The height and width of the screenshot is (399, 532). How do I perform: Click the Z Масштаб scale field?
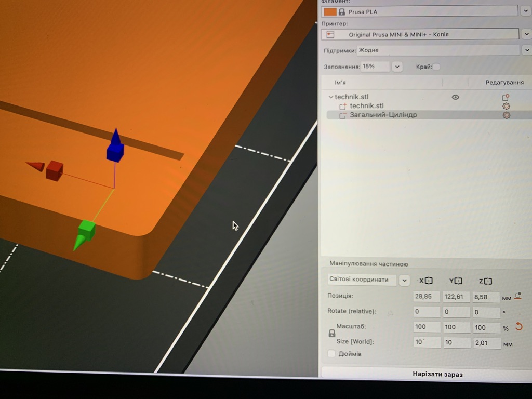pyautogui.click(x=486, y=328)
